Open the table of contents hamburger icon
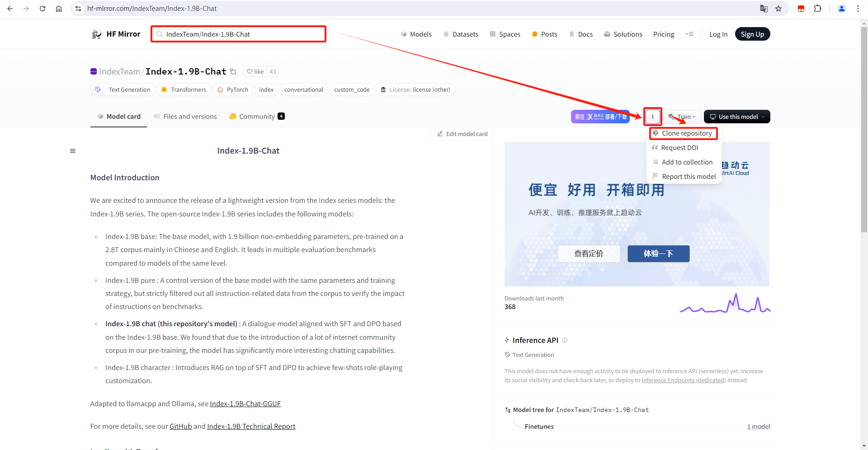 73,151
